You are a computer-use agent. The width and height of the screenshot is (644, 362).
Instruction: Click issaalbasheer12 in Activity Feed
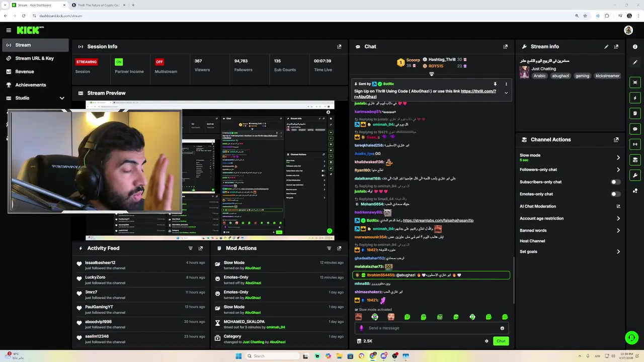coord(100,262)
